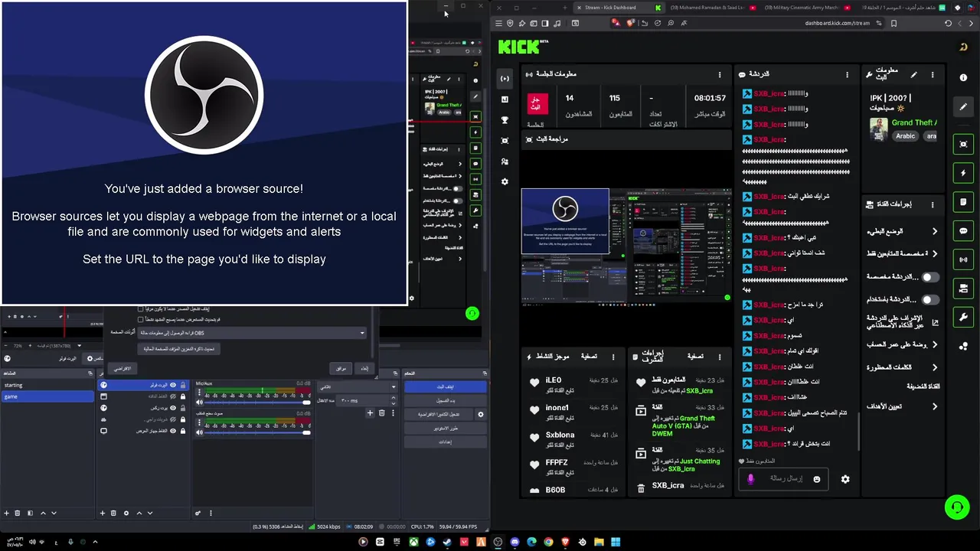Toggle lock on التقاط جهاز العرض source
This screenshot has width=980, height=551.
click(182, 431)
